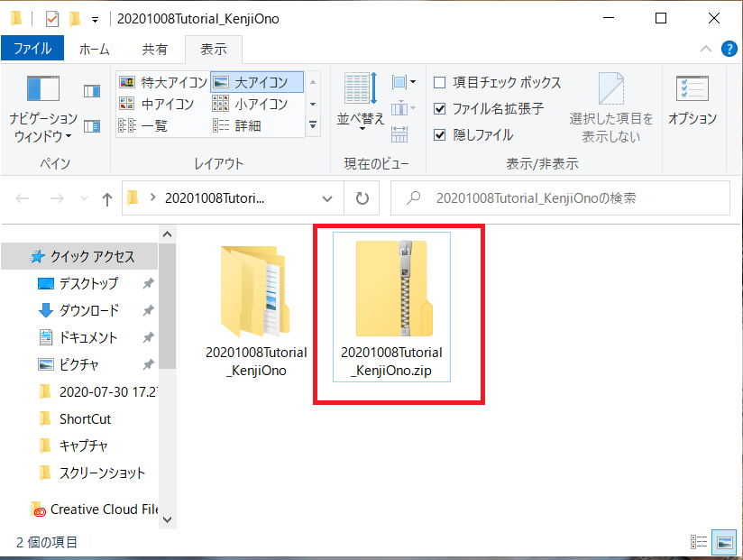
Task: Open the address bar folder dropdown
Action: click(x=327, y=198)
